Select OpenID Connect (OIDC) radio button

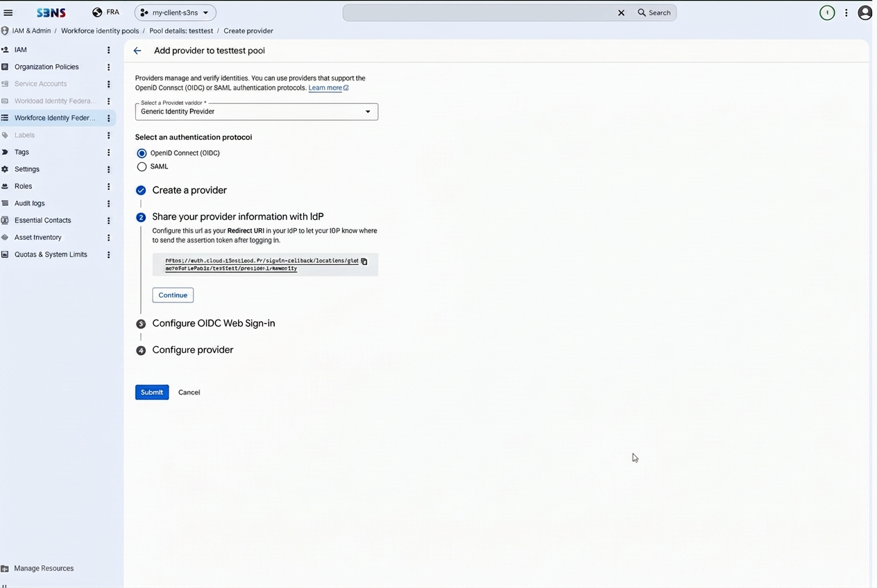(142, 153)
